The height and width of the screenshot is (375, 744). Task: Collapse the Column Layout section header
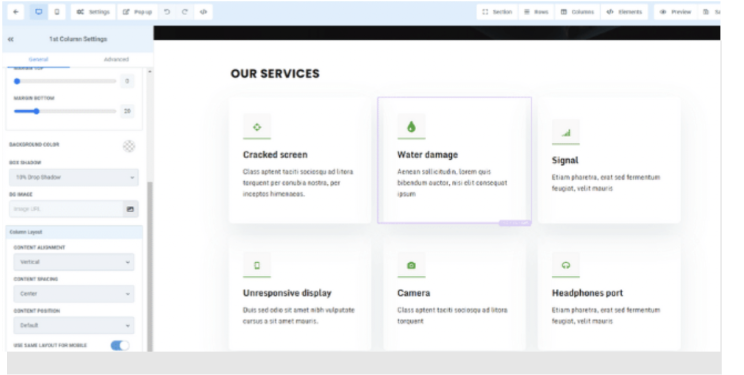[x=74, y=232]
